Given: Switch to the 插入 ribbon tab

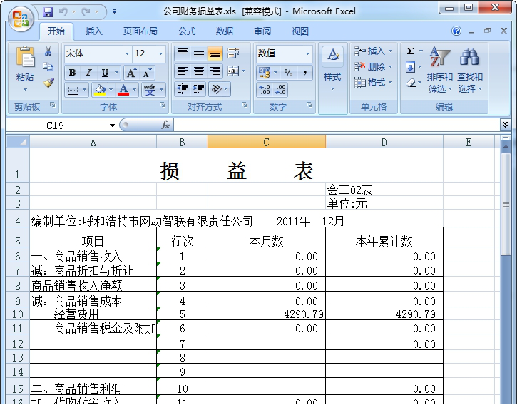Looking at the screenshot, I should pyautogui.click(x=94, y=31).
